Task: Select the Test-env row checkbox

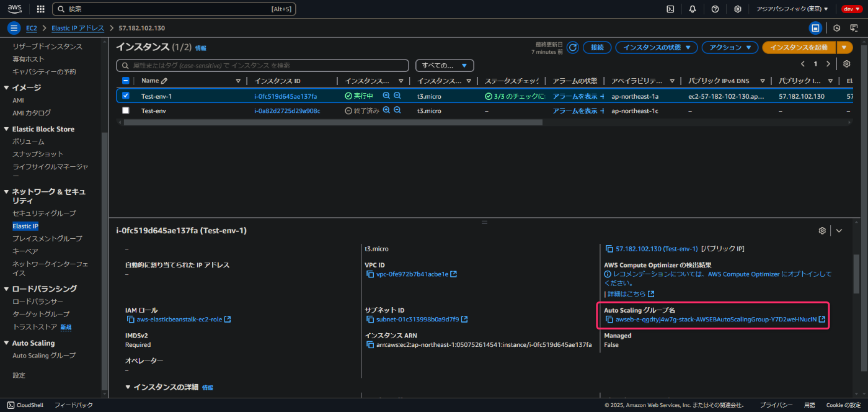Action: pos(126,110)
